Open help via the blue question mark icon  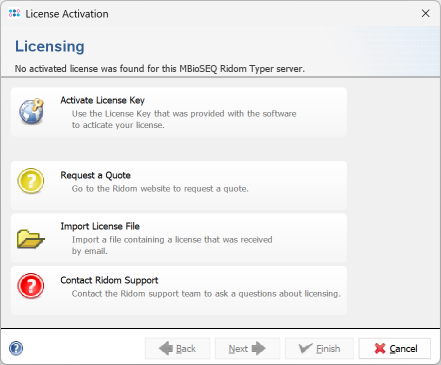coord(16,348)
